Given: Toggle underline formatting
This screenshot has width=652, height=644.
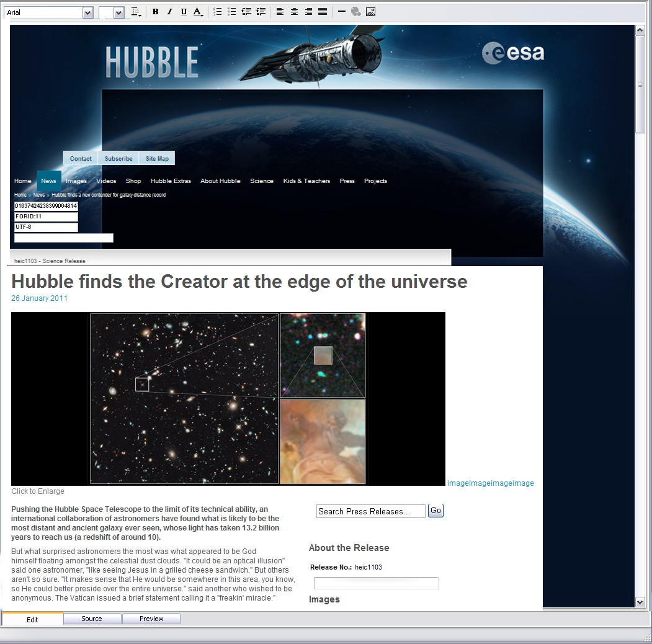Looking at the screenshot, I should [184, 12].
